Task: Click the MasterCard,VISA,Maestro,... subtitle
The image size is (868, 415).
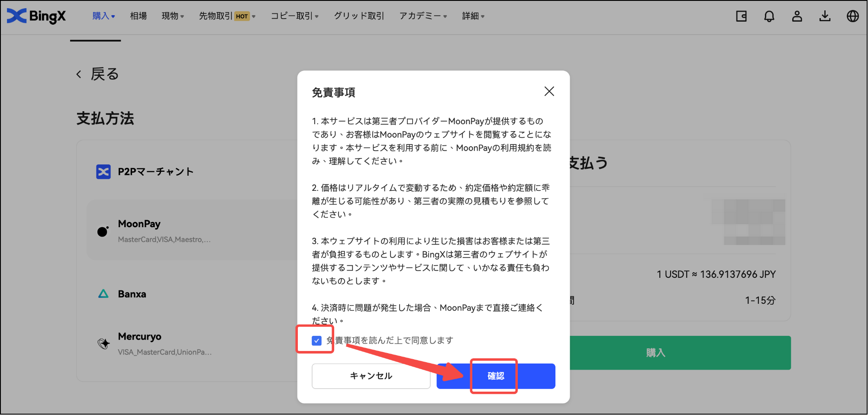Action: pos(164,239)
